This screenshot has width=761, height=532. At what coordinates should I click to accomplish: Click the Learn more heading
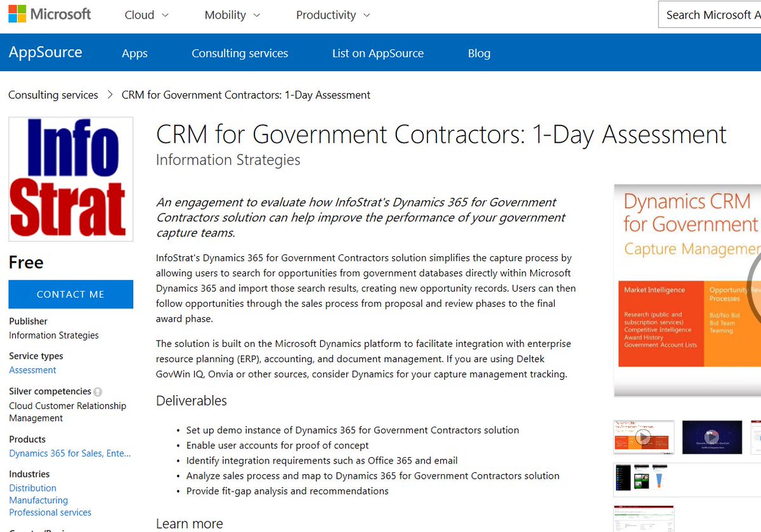pos(190,524)
